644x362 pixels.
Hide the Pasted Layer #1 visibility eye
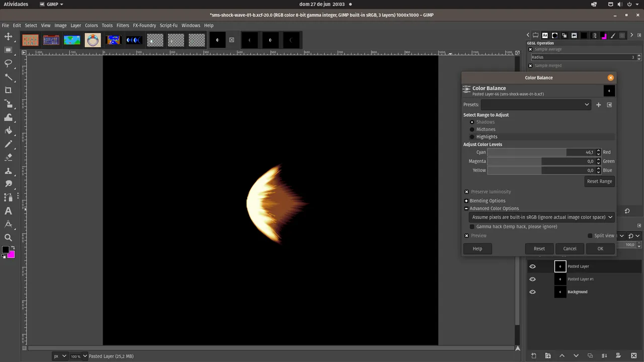point(532,279)
